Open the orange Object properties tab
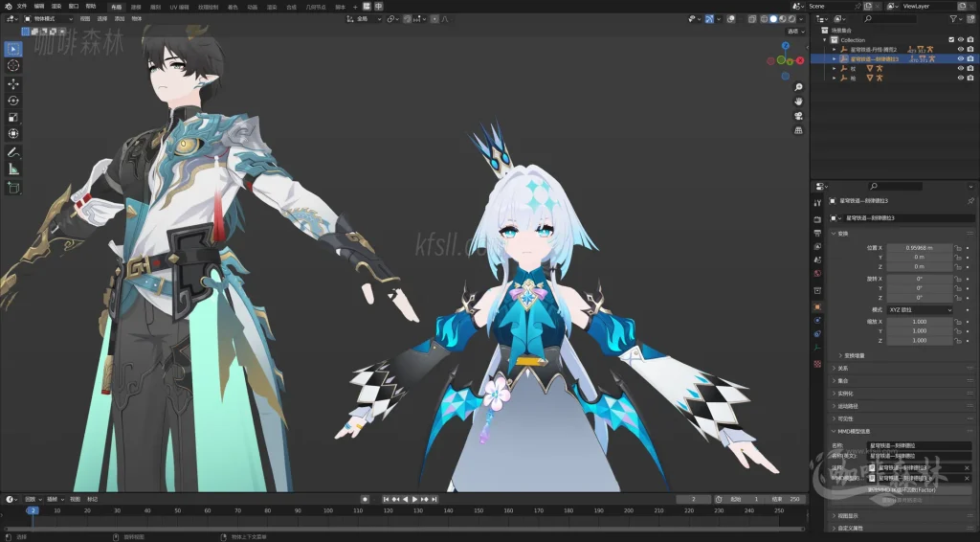980x542 pixels. click(817, 307)
